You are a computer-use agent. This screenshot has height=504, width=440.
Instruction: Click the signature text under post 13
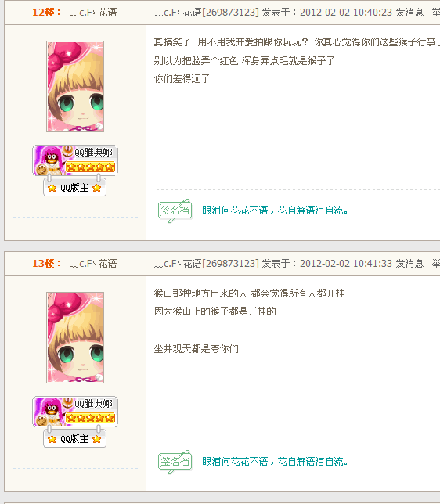275,462
